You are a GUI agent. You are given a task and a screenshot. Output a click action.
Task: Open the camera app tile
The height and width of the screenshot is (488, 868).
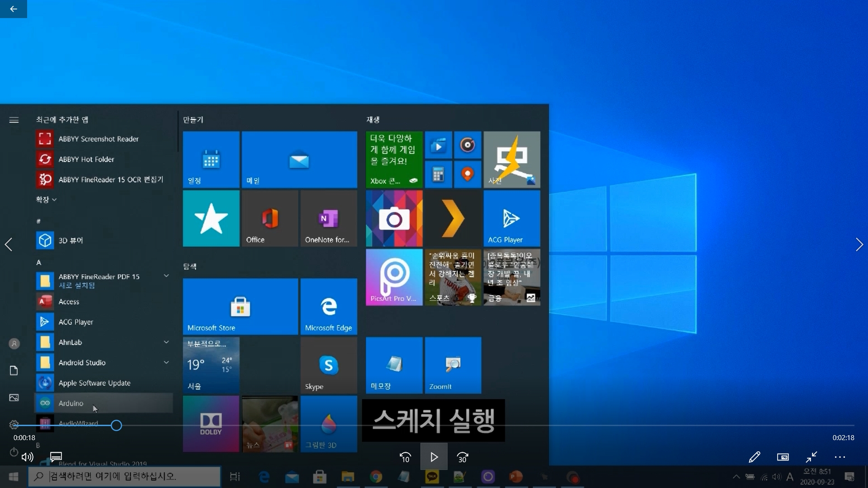click(394, 218)
